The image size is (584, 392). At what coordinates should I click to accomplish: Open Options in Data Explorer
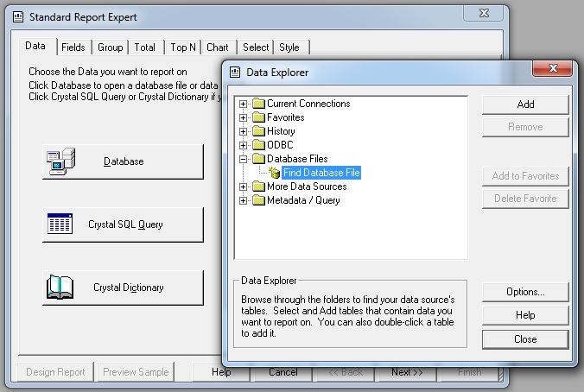[525, 292]
